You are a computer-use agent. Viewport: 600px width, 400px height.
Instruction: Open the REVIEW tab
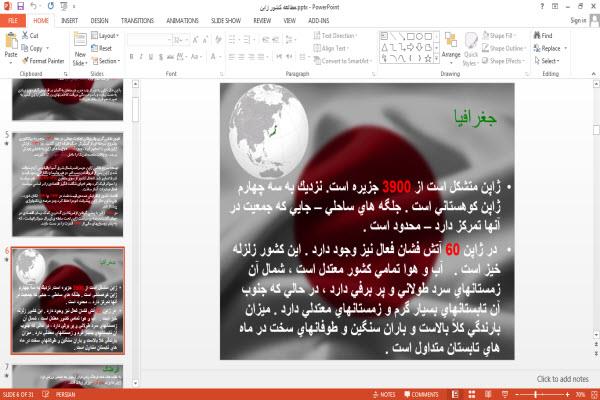tap(262, 21)
